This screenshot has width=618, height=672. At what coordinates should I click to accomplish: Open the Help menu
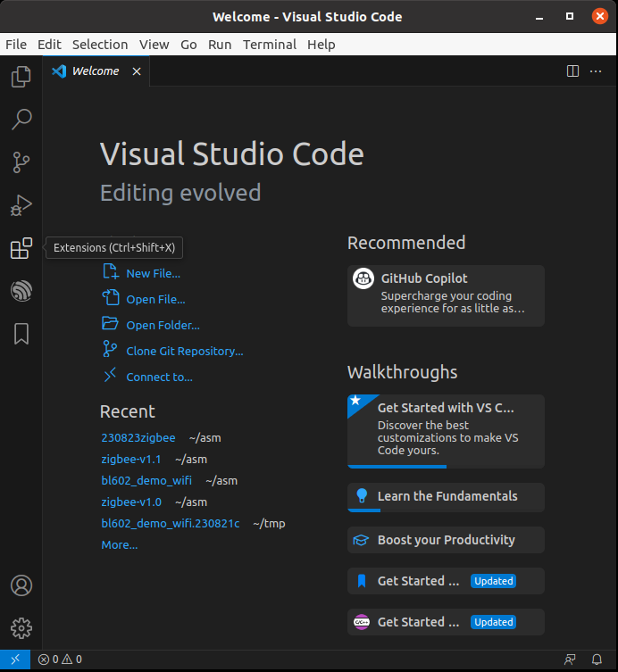pyautogui.click(x=322, y=45)
